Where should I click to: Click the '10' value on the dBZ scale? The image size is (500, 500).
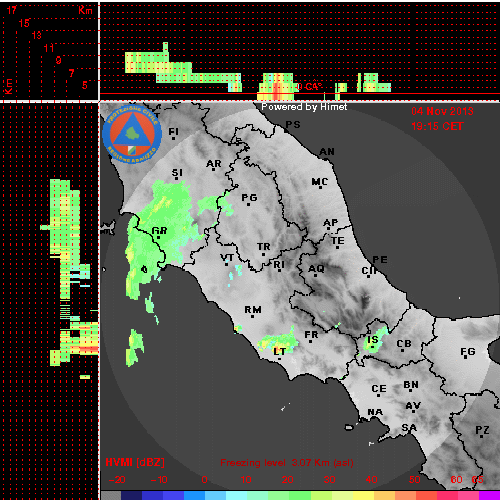pos(246,480)
